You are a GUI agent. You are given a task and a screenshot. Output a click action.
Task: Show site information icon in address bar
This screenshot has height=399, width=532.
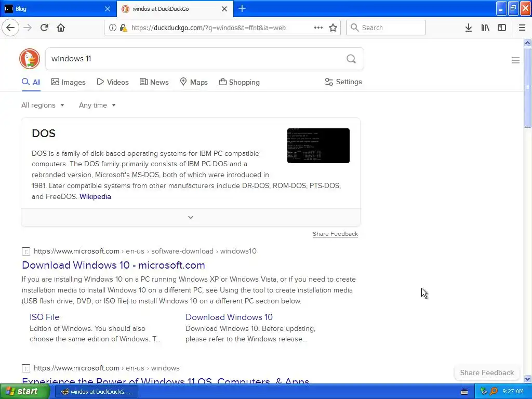tap(112, 28)
